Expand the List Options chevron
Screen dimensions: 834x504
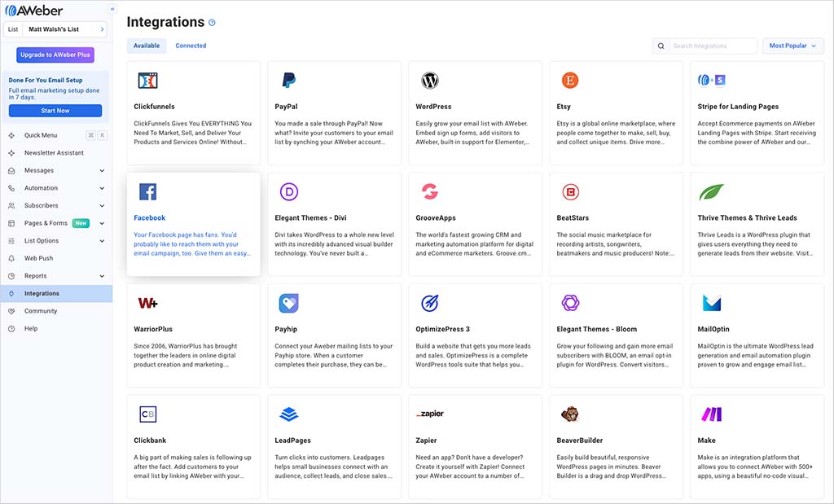pos(102,241)
